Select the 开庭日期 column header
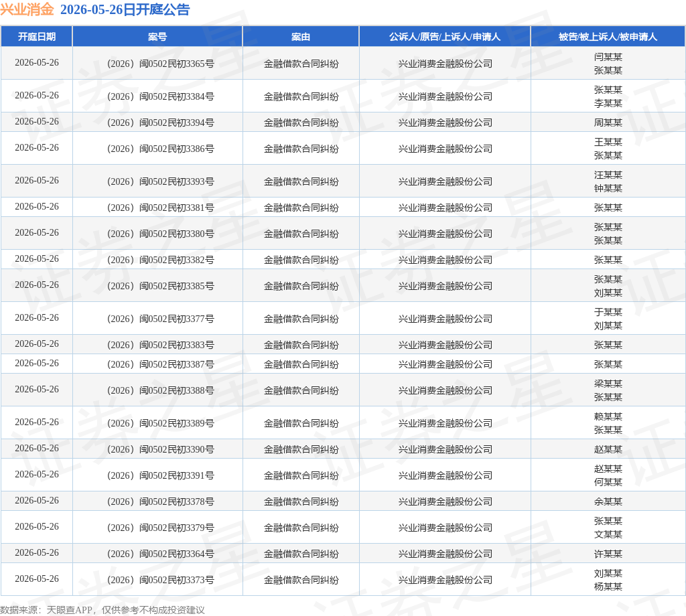This screenshot has height=616, width=686. pyautogui.click(x=37, y=37)
